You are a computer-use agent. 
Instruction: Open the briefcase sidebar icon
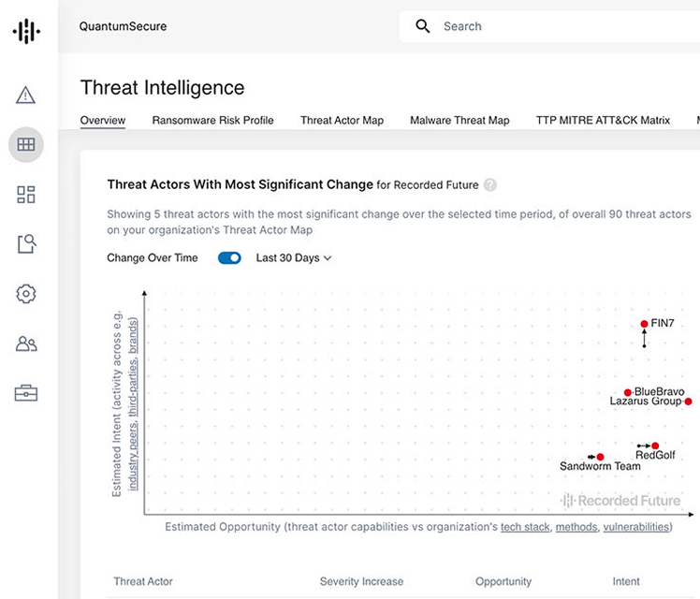pos(26,393)
